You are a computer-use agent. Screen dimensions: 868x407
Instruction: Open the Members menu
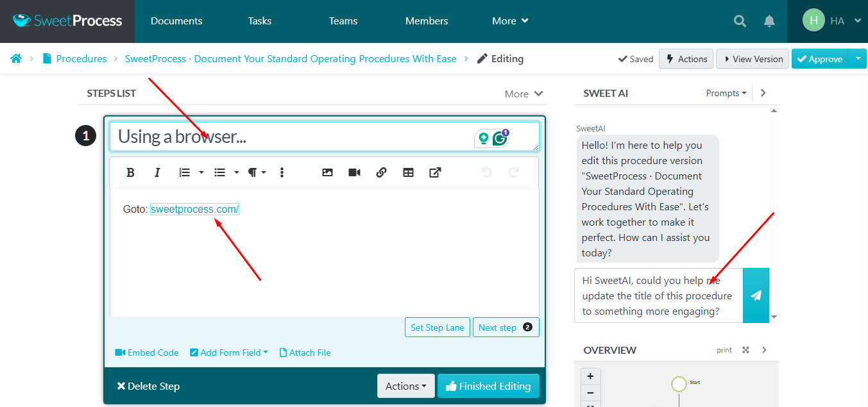(x=427, y=21)
